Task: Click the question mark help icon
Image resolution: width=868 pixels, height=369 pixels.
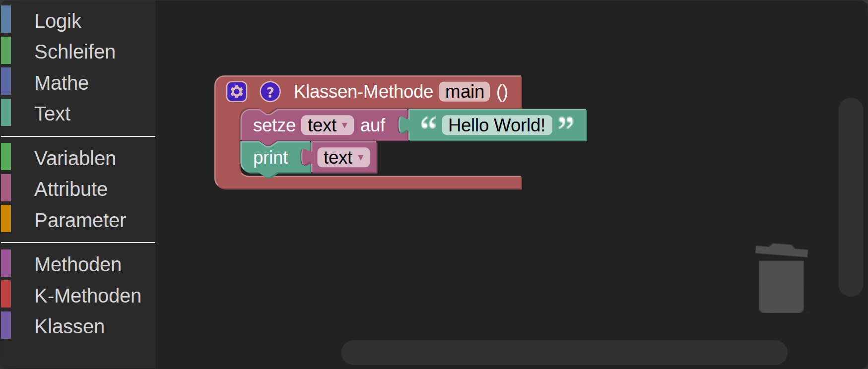Action: 270,92
